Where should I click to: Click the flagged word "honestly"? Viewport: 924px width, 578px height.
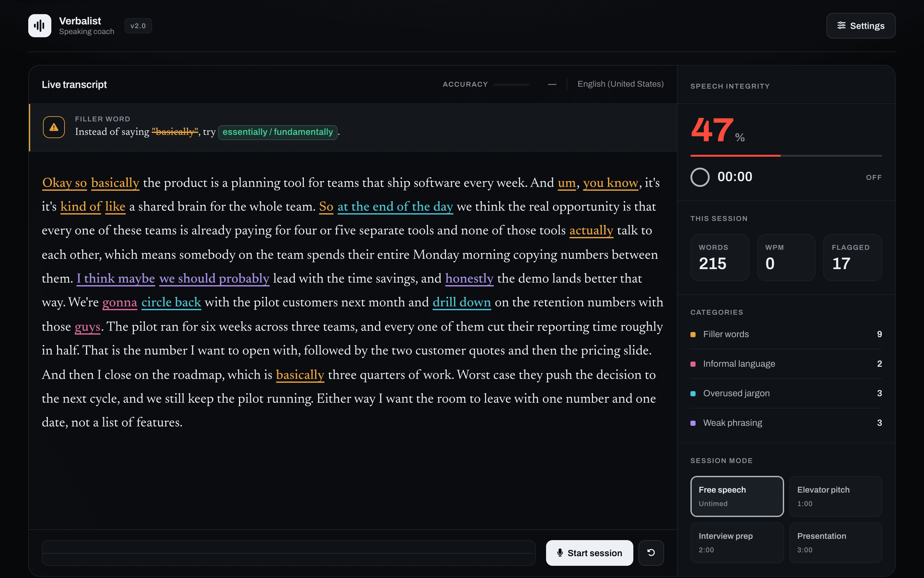coord(469,279)
